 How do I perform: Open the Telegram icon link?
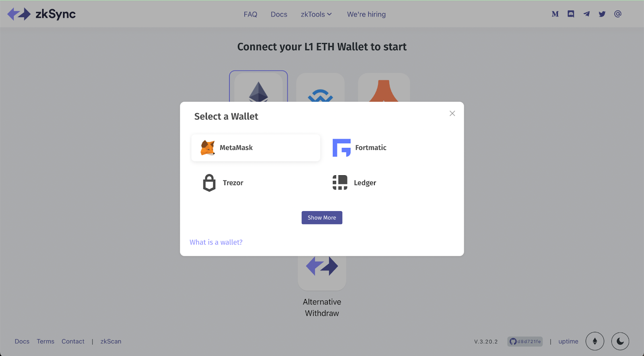tap(586, 14)
